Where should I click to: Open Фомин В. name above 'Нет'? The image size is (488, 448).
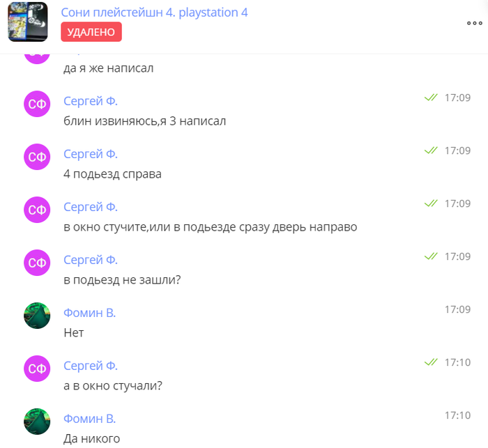coord(90,313)
